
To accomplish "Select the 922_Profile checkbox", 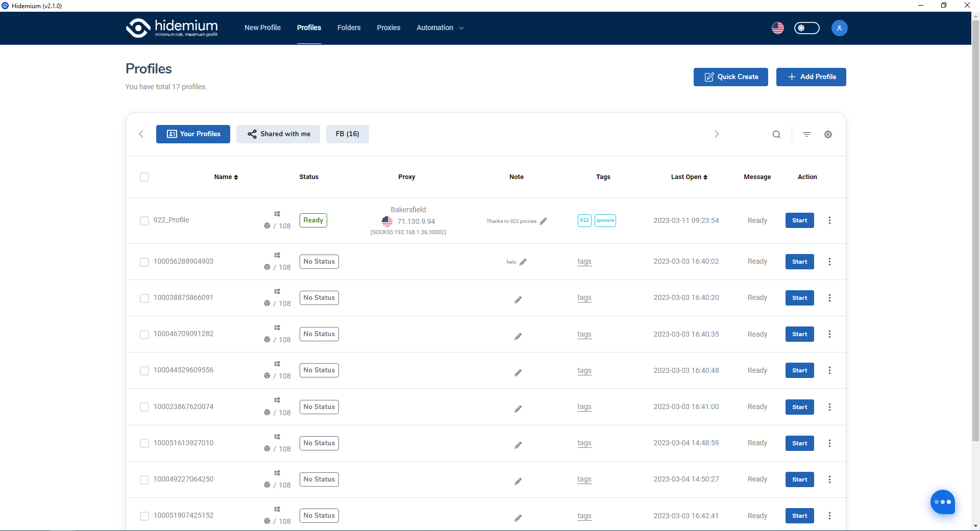I will pos(144,220).
